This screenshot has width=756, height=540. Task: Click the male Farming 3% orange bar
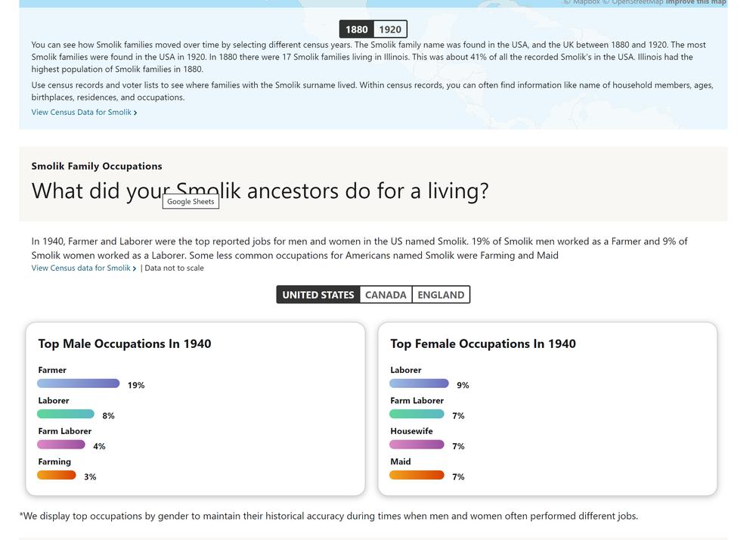coord(57,475)
